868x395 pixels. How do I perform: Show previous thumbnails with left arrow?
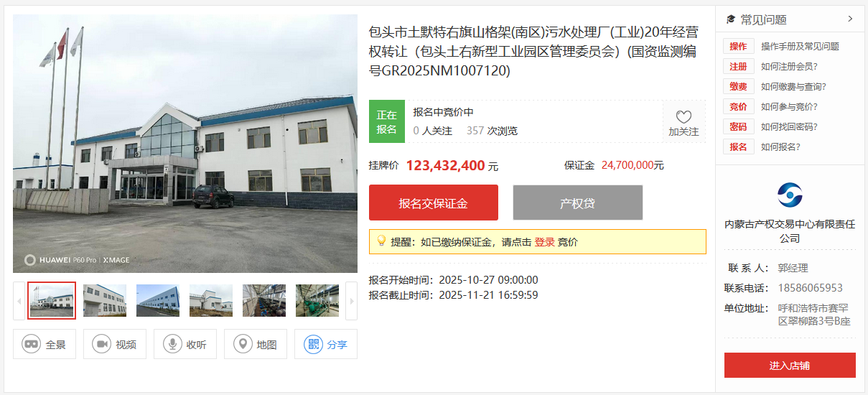point(19,300)
